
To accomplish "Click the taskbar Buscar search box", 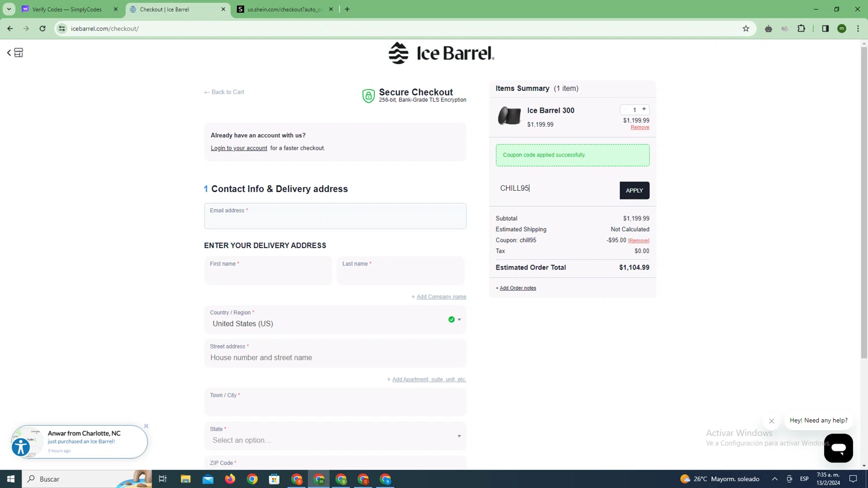I will pyautogui.click(x=87, y=479).
